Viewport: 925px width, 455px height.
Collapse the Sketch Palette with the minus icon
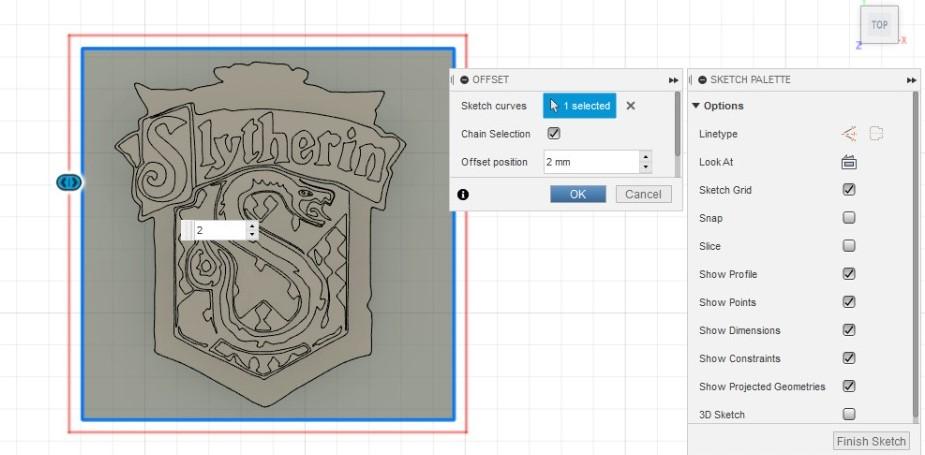[x=702, y=80]
